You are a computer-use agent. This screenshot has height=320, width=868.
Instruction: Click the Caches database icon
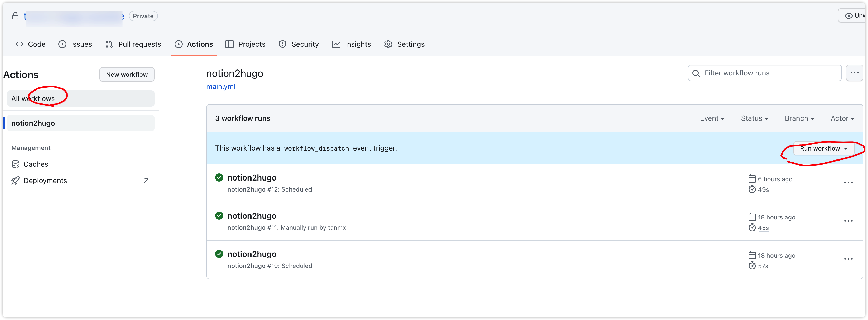(x=15, y=164)
